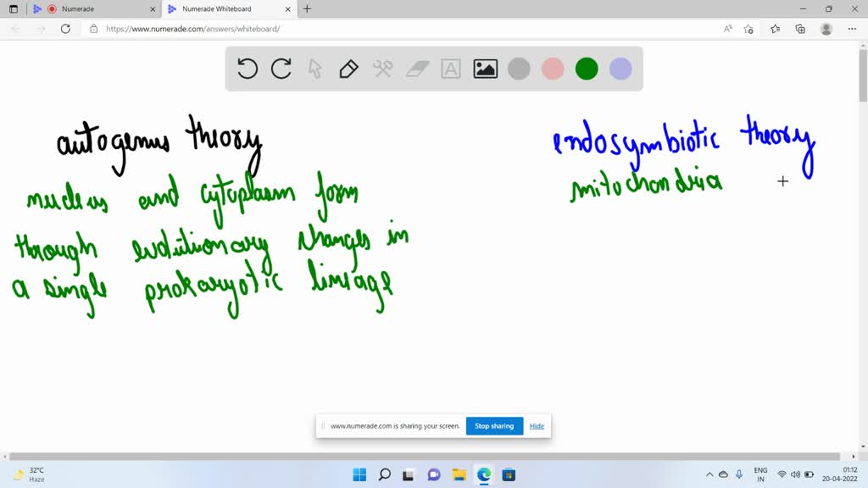Open the crossed tools settings icon
This screenshot has height=488, width=868.
pyautogui.click(x=383, y=69)
